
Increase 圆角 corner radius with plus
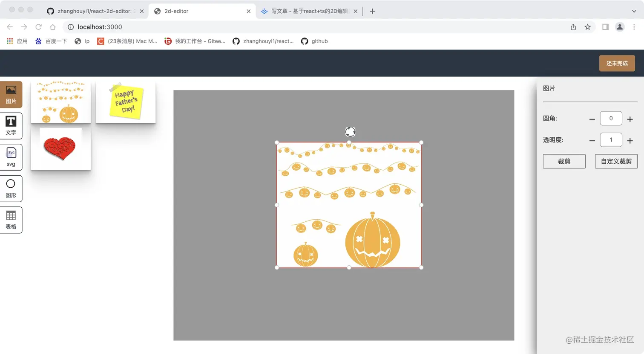[x=630, y=119]
